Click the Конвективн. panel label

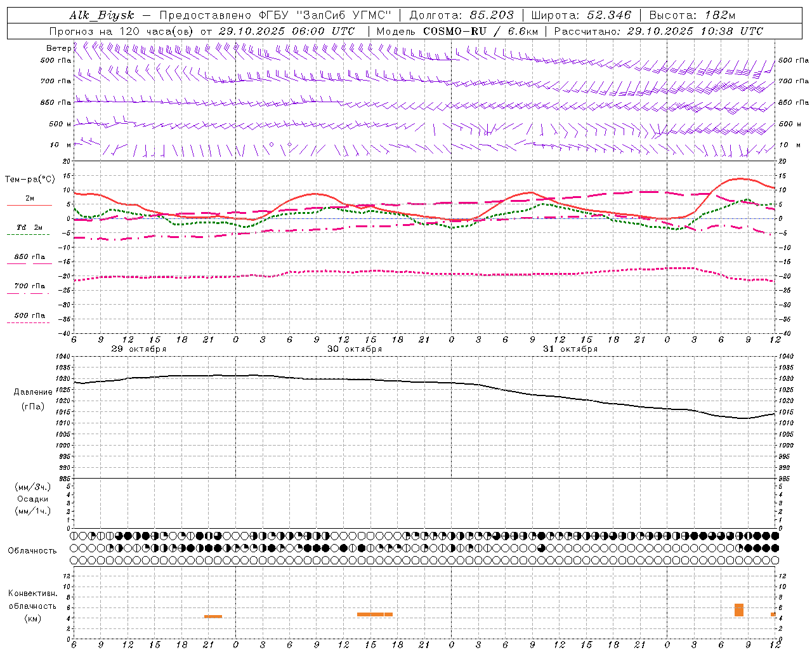(32, 594)
